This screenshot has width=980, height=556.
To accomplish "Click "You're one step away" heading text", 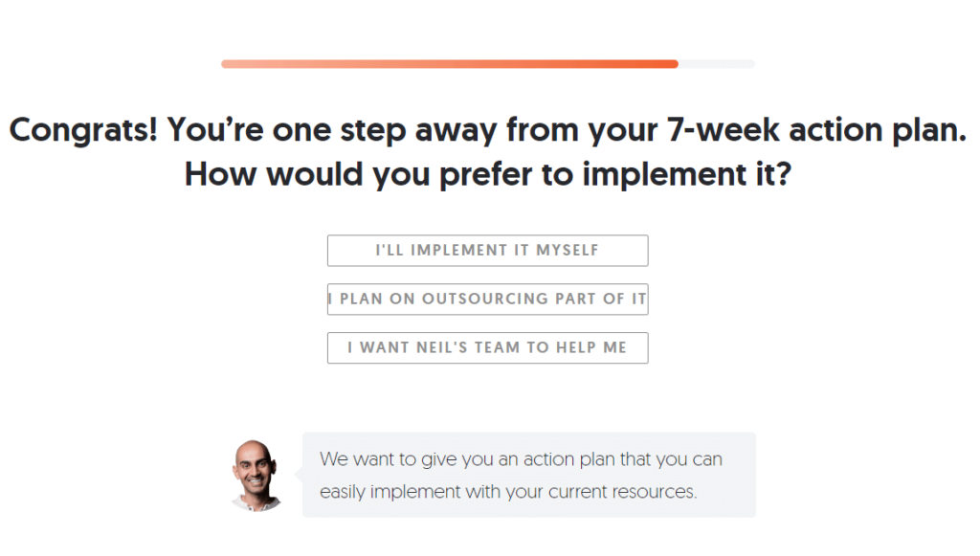I will pyautogui.click(x=332, y=130).
